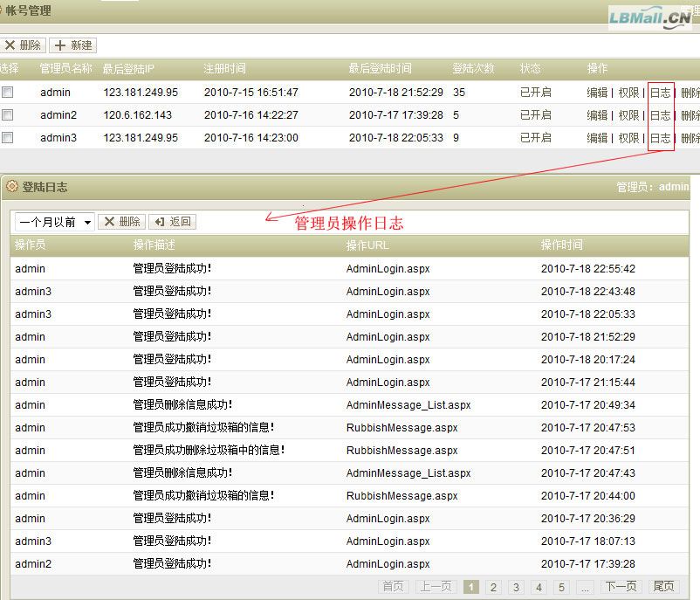Open 编辑 for the admin2 account
700x600 pixels.
pos(597,115)
